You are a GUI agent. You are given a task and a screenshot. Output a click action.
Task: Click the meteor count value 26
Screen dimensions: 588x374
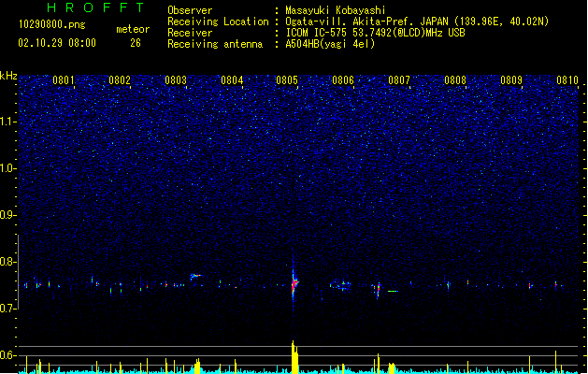(x=136, y=43)
